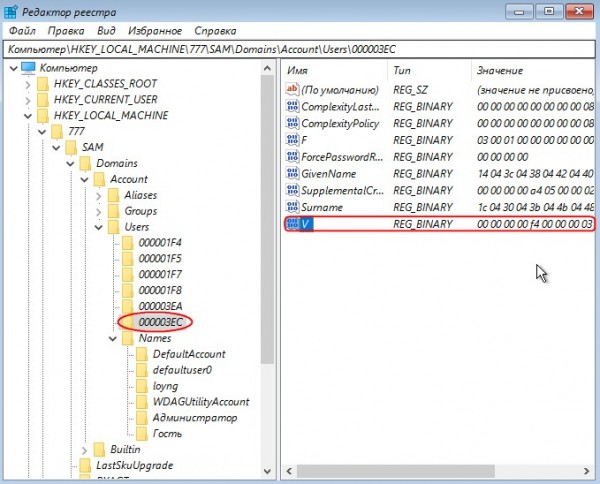Click the HKEY_CURRENT_USER folder icon
The image size is (600, 484).
pyautogui.click(x=42, y=100)
